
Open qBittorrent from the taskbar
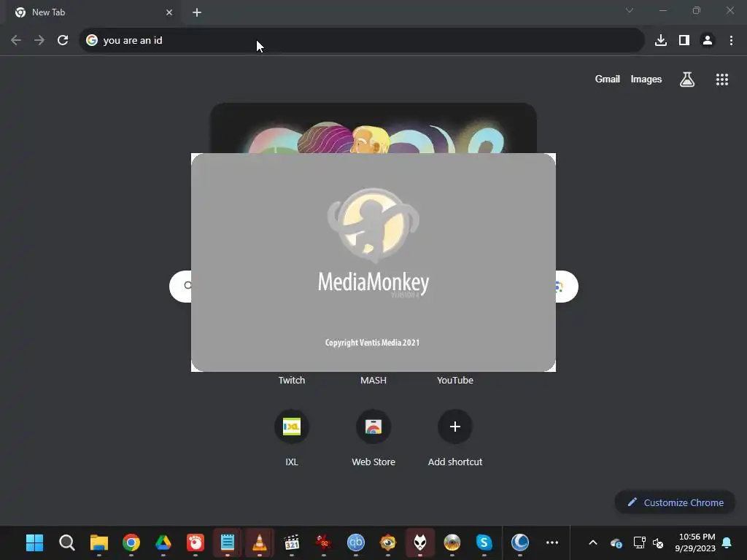356,542
